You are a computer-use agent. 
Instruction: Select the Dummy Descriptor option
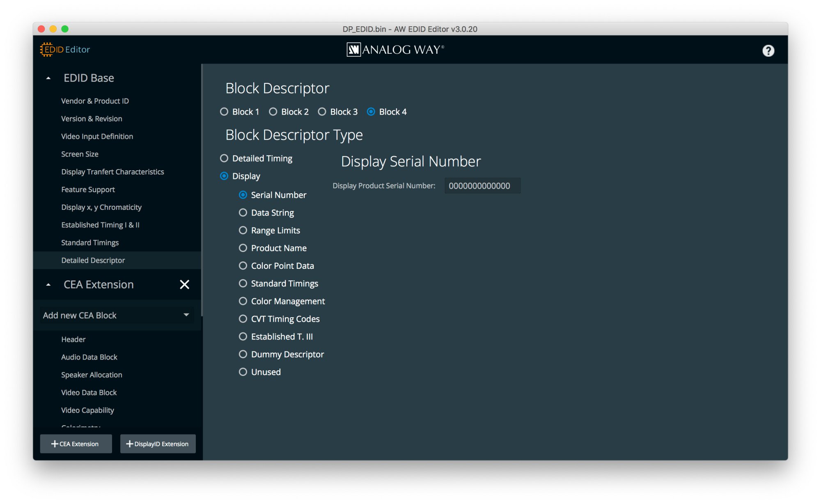(x=243, y=354)
